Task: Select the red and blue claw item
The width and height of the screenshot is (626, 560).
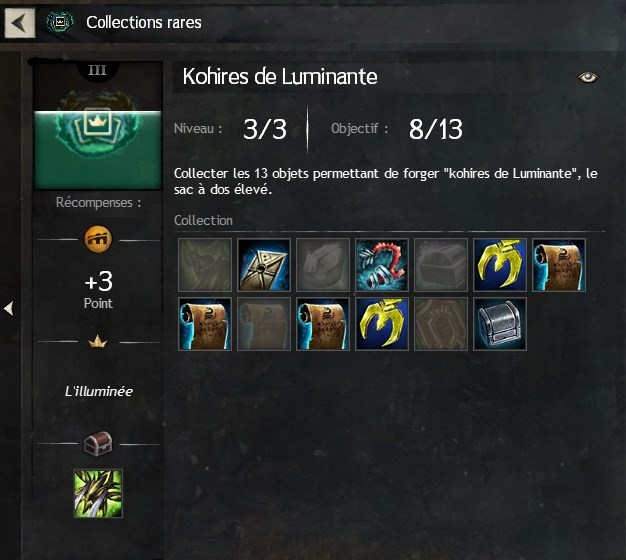Action: 382,265
